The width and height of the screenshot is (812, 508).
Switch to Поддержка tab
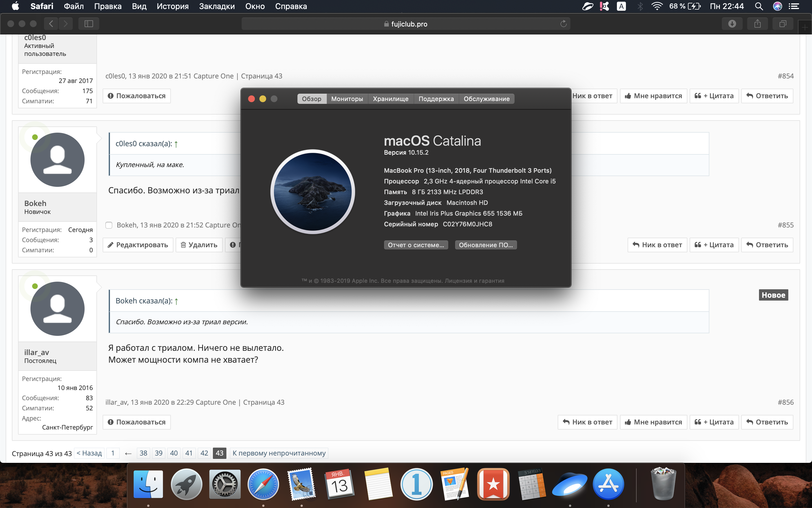tap(436, 99)
